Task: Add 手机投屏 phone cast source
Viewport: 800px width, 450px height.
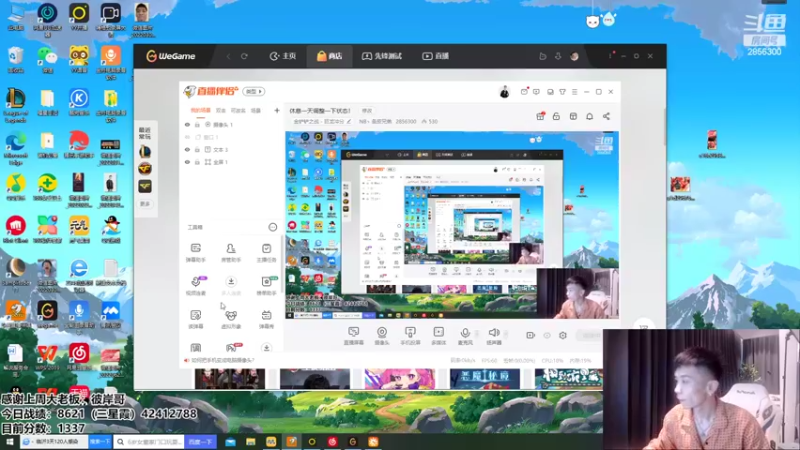Action: pyautogui.click(x=410, y=336)
